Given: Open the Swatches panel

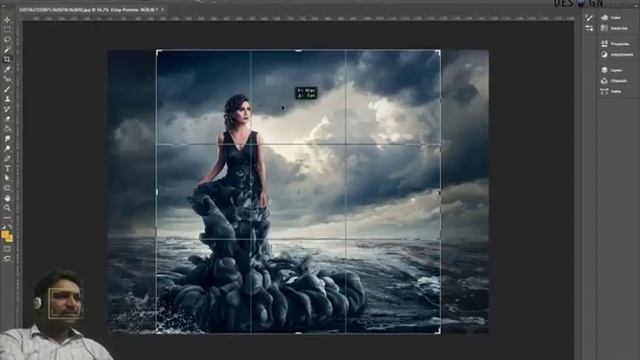Looking at the screenshot, I should (x=614, y=28).
